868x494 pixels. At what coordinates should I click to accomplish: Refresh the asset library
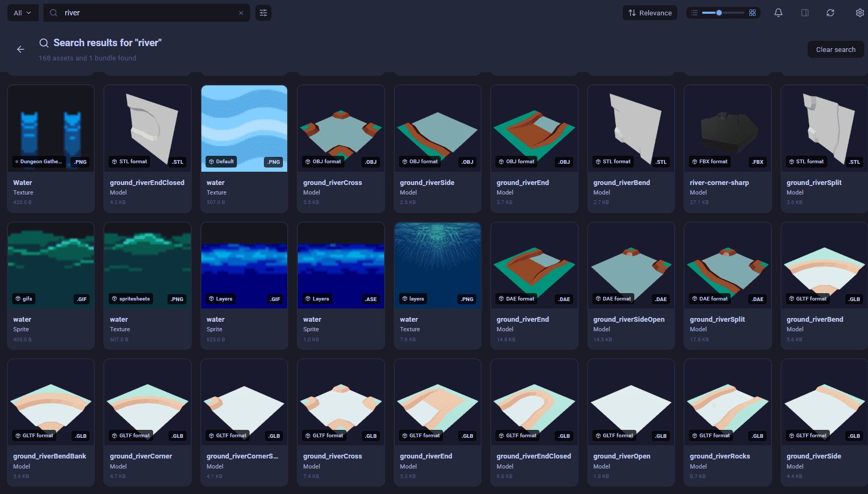click(x=830, y=13)
